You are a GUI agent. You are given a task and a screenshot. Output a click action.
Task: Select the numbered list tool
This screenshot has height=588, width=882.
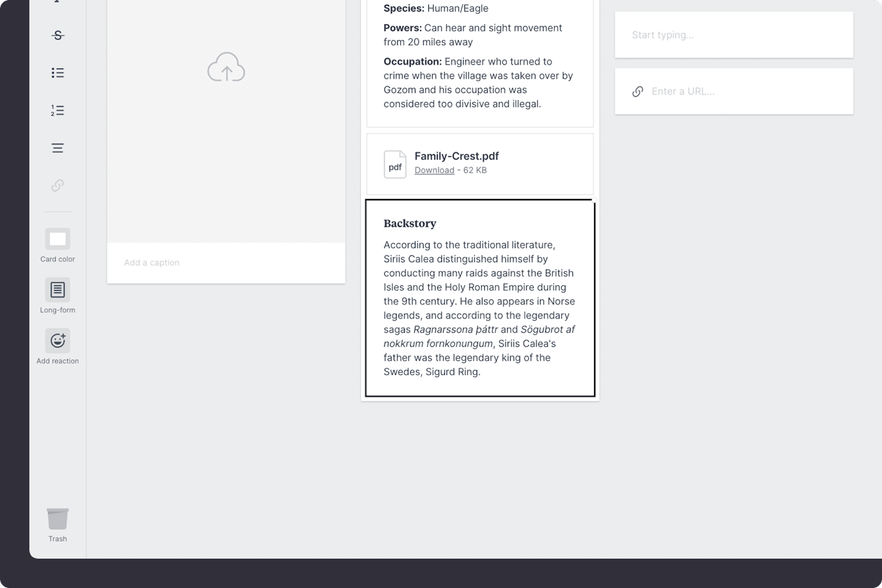coord(57,110)
